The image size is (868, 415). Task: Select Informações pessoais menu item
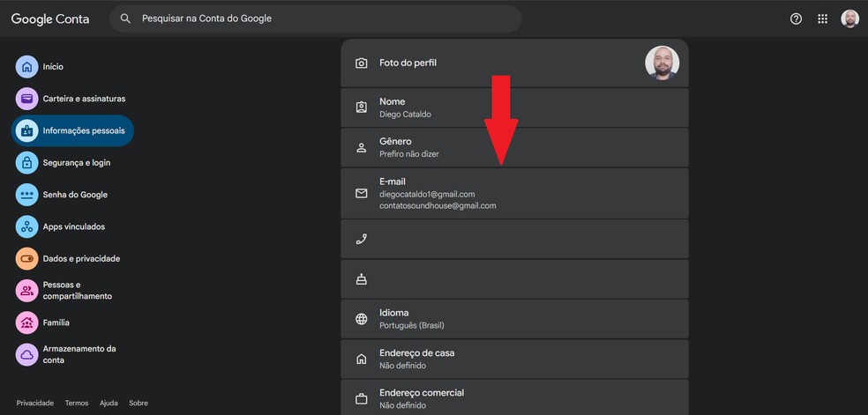[x=72, y=131]
